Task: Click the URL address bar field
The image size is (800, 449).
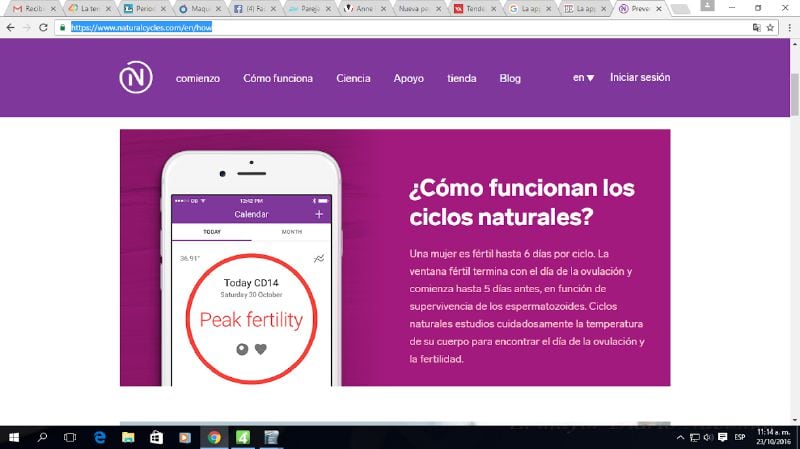Action: [x=400, y=27]
